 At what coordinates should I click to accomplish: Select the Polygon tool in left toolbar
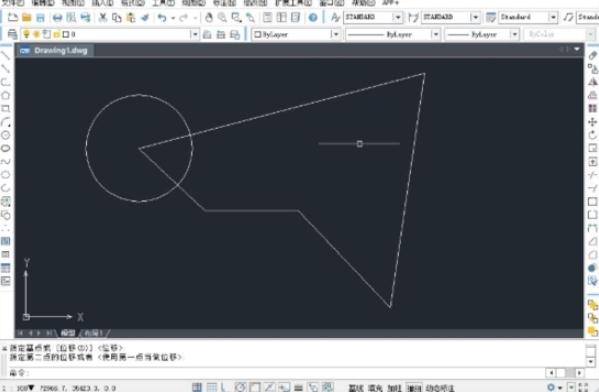[5, 96]
